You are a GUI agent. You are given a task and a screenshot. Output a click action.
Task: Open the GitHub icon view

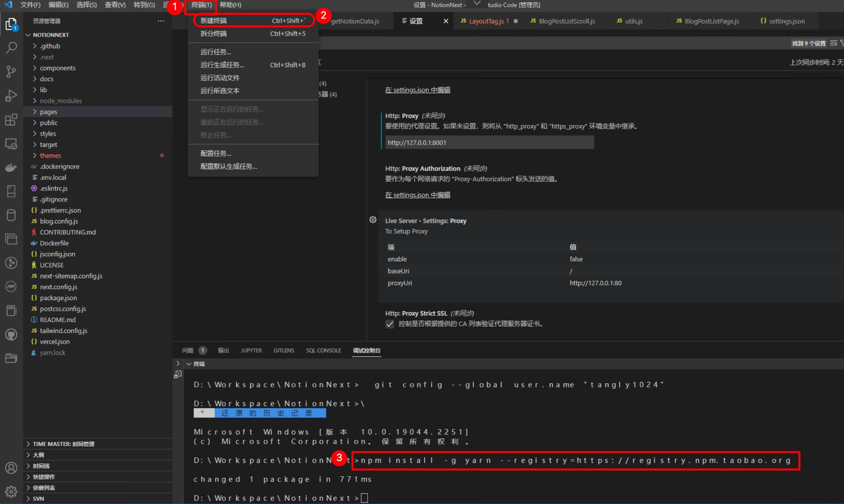tap(11, 334)
